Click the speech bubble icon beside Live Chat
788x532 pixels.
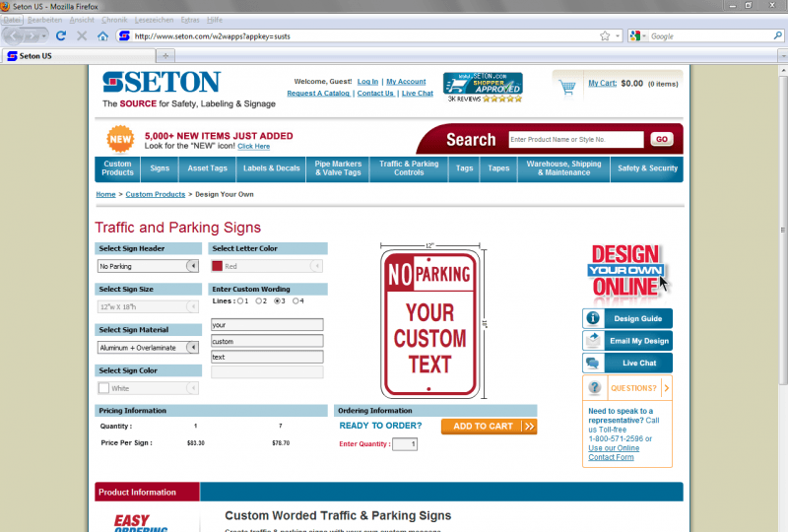coord(593,363)
